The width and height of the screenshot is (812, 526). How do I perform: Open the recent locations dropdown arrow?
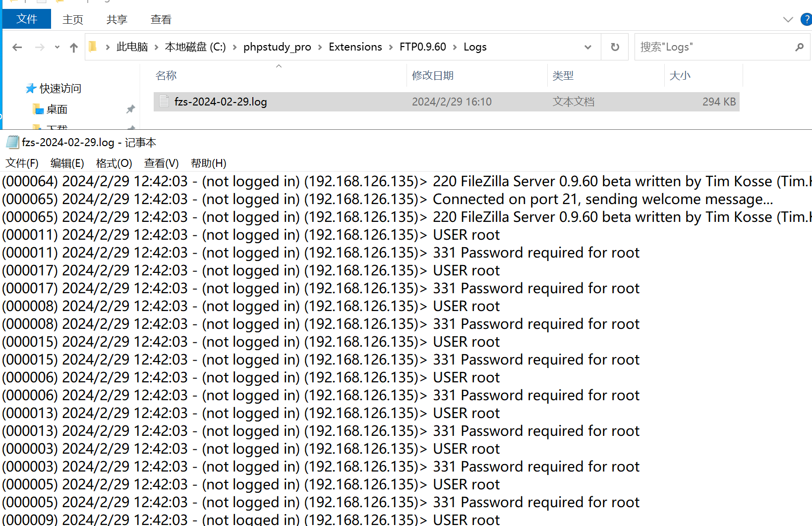[x=57, y=47]
